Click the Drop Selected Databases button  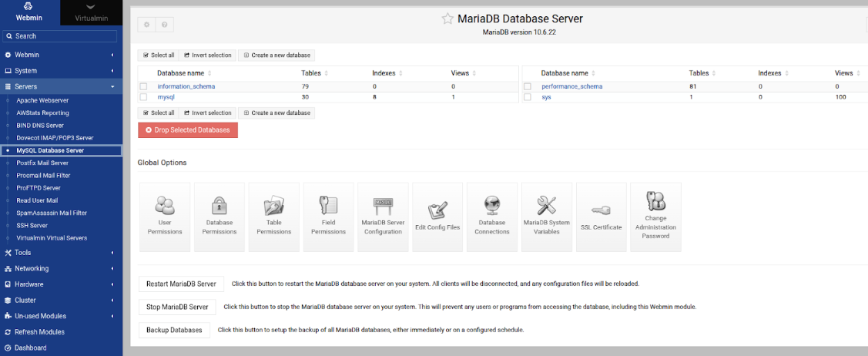188,129
